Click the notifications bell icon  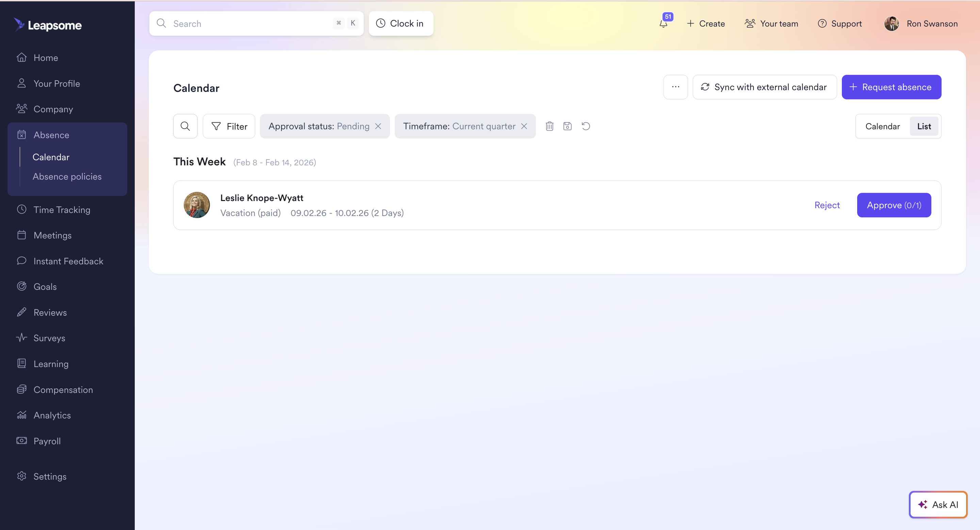(x=664, y=23)
